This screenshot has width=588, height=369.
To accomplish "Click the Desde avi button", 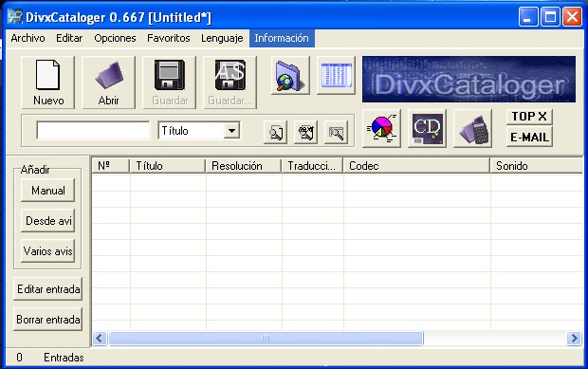I will (x=48, y=221).
